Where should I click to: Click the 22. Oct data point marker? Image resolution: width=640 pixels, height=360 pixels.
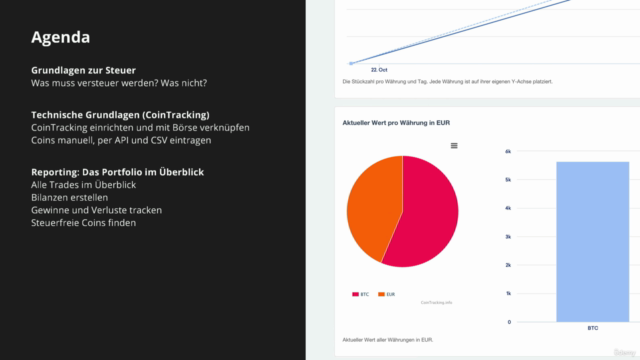click(351, 64)
